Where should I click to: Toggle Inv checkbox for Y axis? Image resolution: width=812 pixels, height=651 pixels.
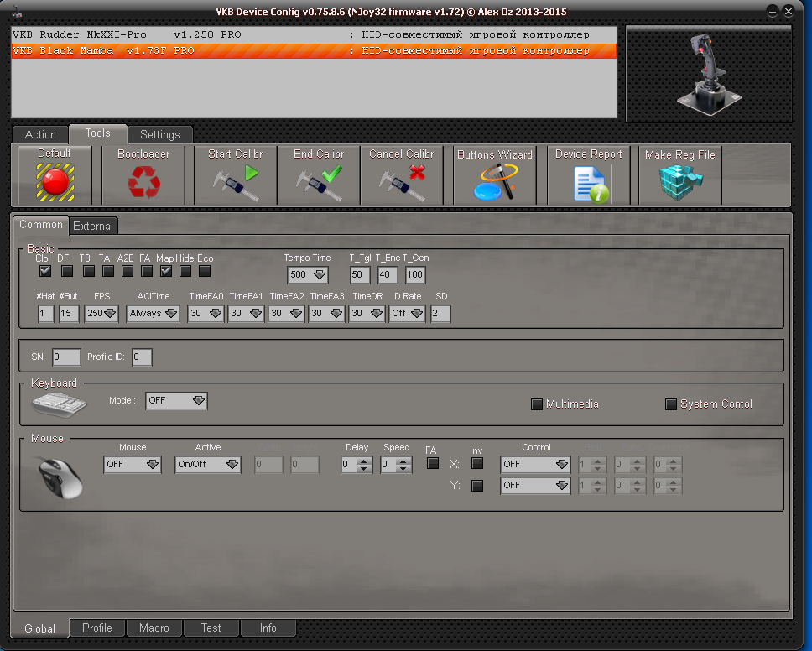coord(477,485)
